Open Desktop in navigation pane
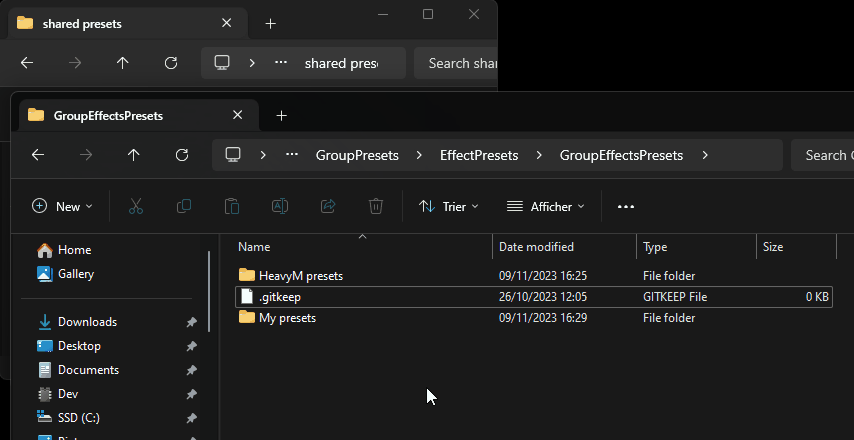 [x=69, y=346]
